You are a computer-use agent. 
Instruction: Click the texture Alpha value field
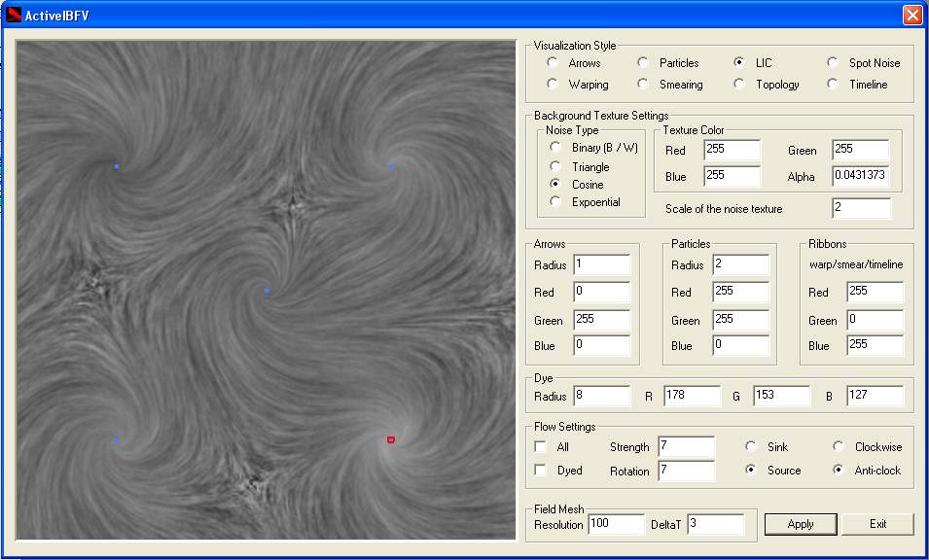point(860,177)
